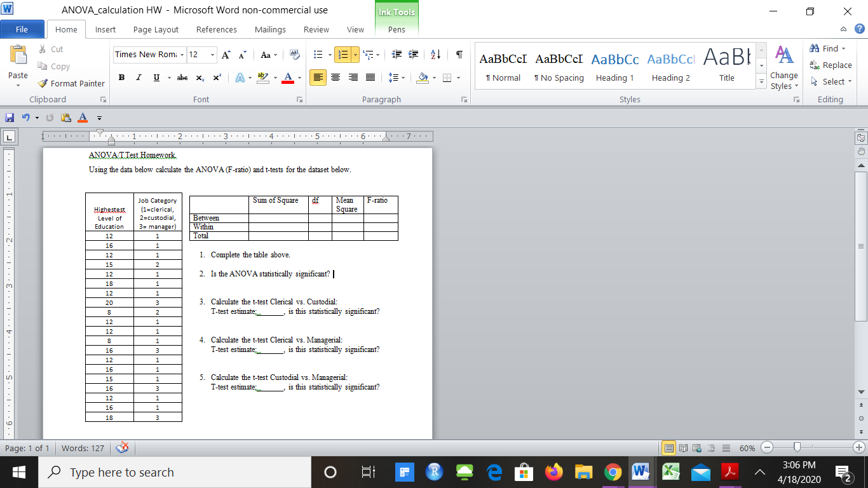Screen dimensions: 868x488
Task: Open the Mailings ribbon tab
Action: click(269, 29)
